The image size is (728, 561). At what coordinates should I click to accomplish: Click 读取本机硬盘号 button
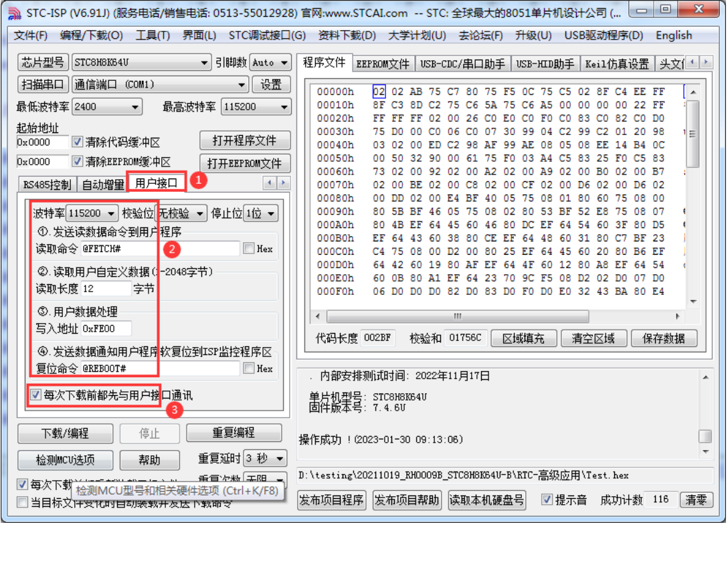(486, 499)
